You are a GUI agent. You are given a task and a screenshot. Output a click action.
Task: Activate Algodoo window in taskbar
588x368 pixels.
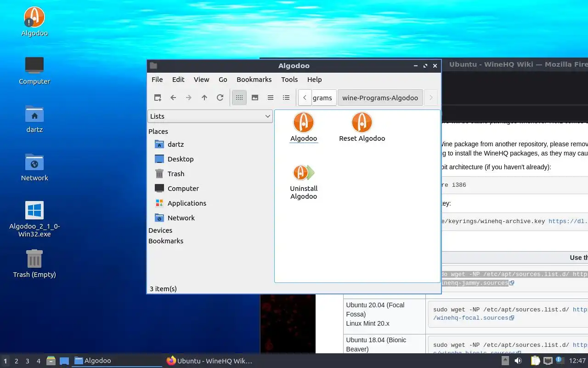pyautogui.click(x=117, y=361)
